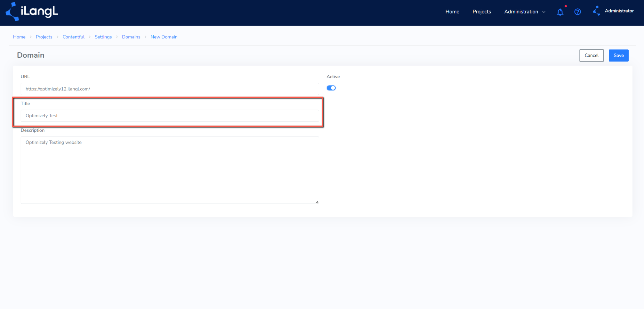The width and height of the screenshot is (644, 309).
Task: Click Projects breadcrumb link
Action: [x=44, y=37]
